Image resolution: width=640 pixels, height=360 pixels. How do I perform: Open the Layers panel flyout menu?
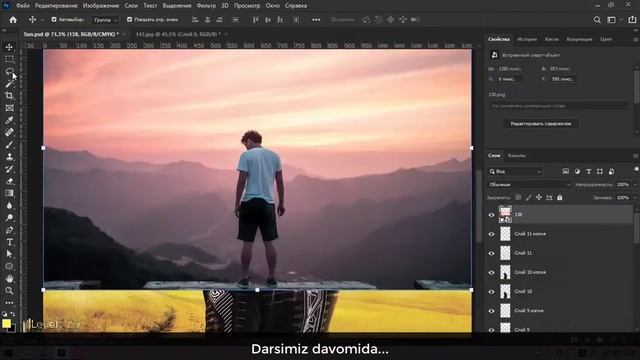(636, 156)
